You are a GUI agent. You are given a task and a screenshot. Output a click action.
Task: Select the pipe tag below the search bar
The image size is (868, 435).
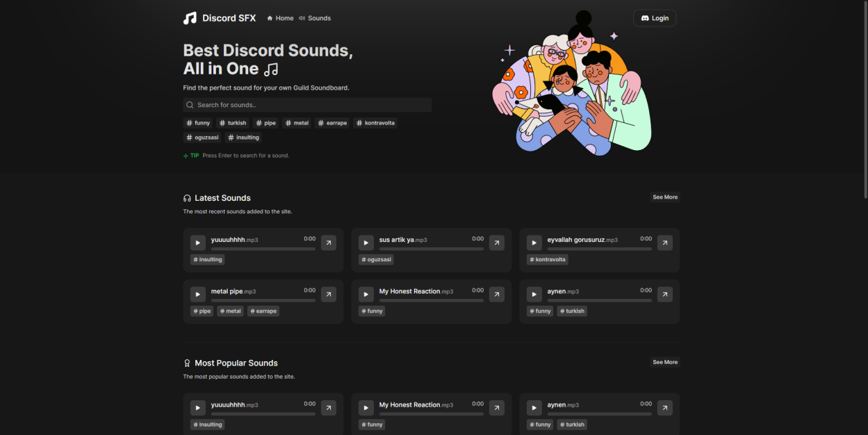[266, 123]
